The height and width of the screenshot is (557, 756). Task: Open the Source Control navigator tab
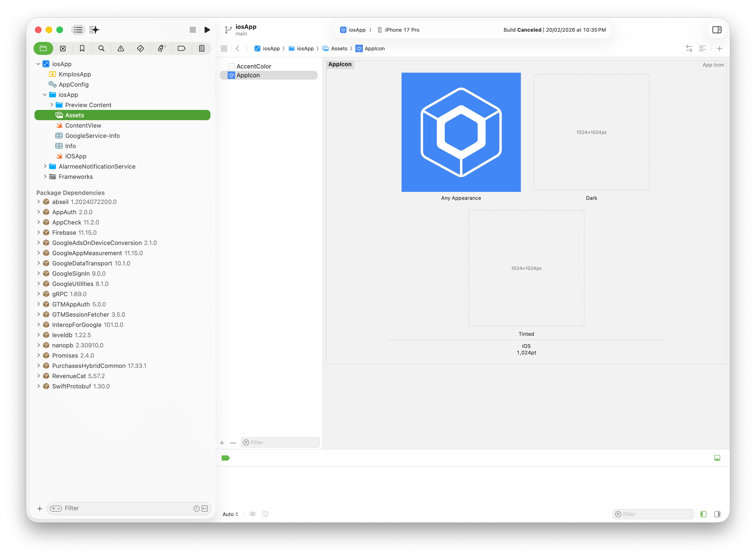tap(63, 49)
